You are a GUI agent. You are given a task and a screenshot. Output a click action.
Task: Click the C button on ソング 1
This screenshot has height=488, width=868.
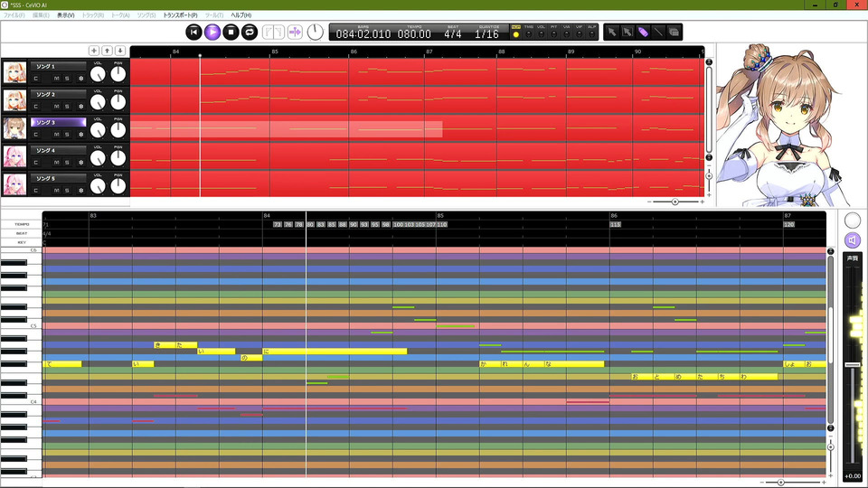[36, 79]
